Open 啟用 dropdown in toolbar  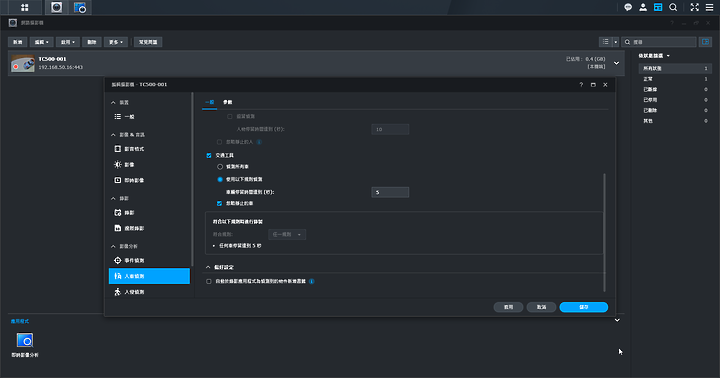(68, 42)
